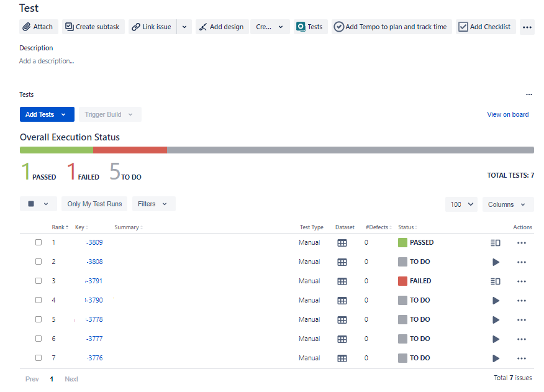Viewport: 544px width, 392px height.
Task: Open the Filters dropdown
Action: coord(153,204)
